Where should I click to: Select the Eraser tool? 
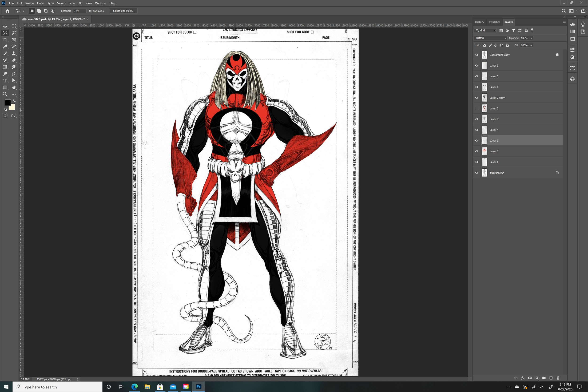pos(14,60)
